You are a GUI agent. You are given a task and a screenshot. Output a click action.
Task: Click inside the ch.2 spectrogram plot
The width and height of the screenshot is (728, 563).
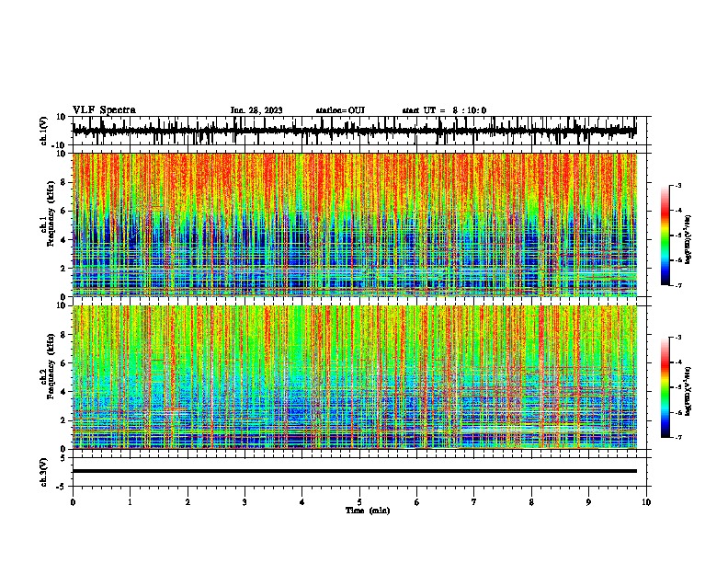coord(355,377)
